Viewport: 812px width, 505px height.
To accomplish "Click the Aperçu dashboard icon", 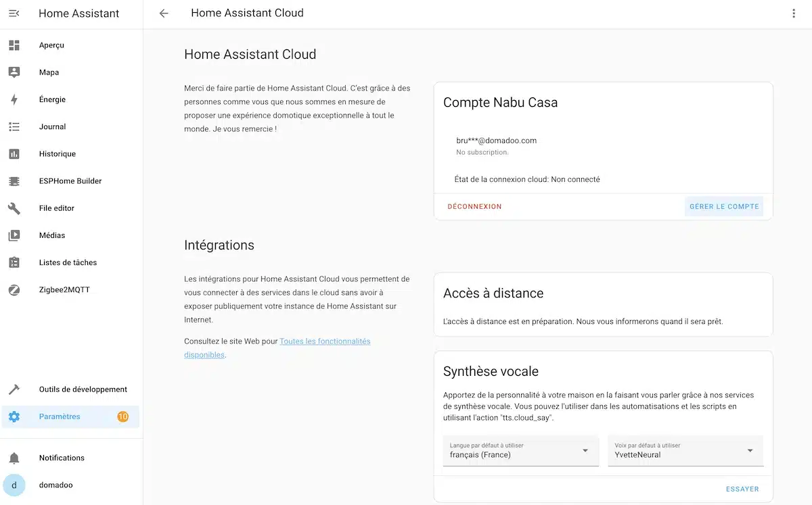I will pos(14,45).
